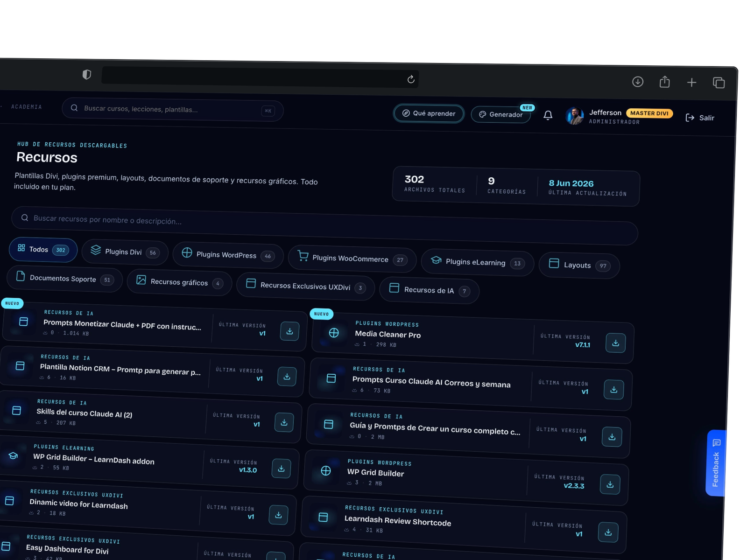
Task: Focus the Buscar cursos, lecciones search field
Action: coord(173,110)
